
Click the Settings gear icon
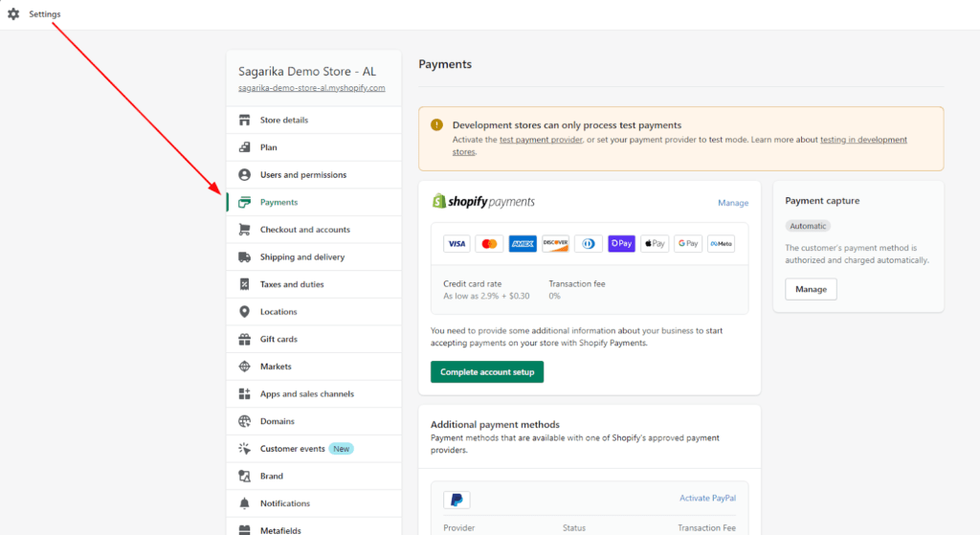point(13,13)
